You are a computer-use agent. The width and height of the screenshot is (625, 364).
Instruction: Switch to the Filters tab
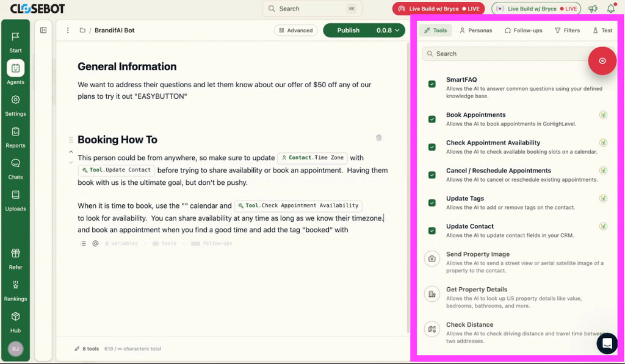click(567, 30)
